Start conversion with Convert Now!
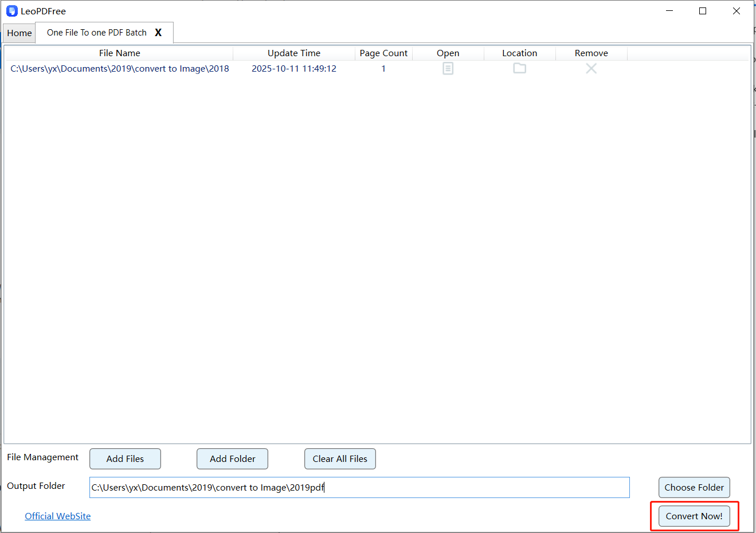 [694, 516]
